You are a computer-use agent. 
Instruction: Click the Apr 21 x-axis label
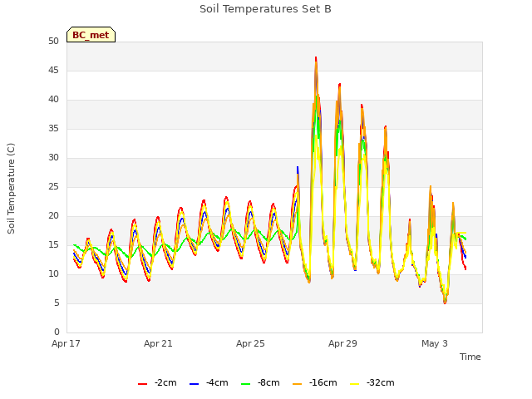pyautogui.click(x=158, y=343)
